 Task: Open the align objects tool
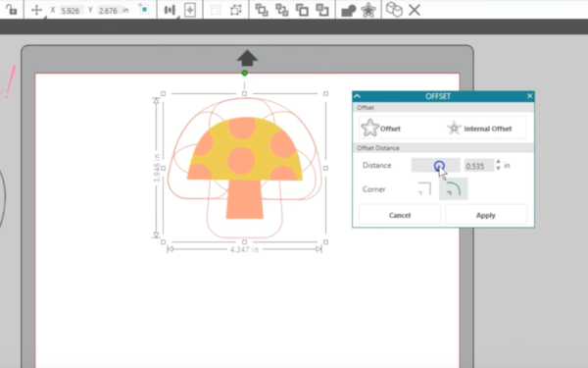pyautogui.click(x=170, y=10)
